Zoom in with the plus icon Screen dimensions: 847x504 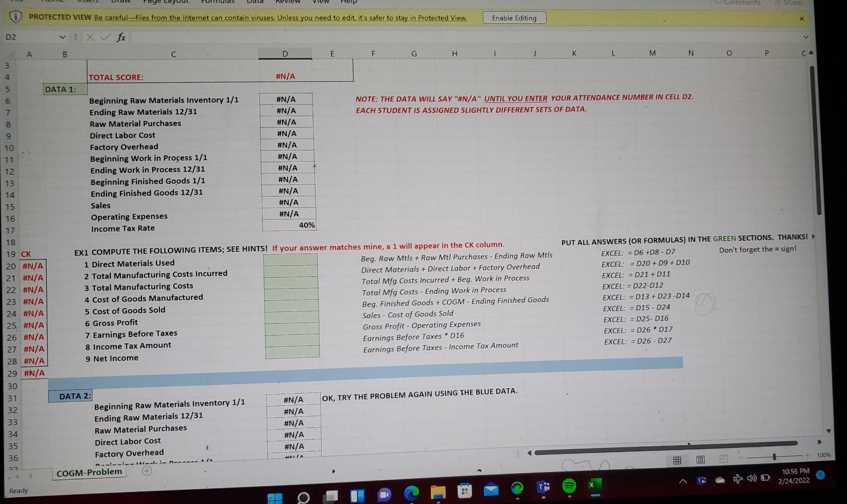click(x=807, y=455)
